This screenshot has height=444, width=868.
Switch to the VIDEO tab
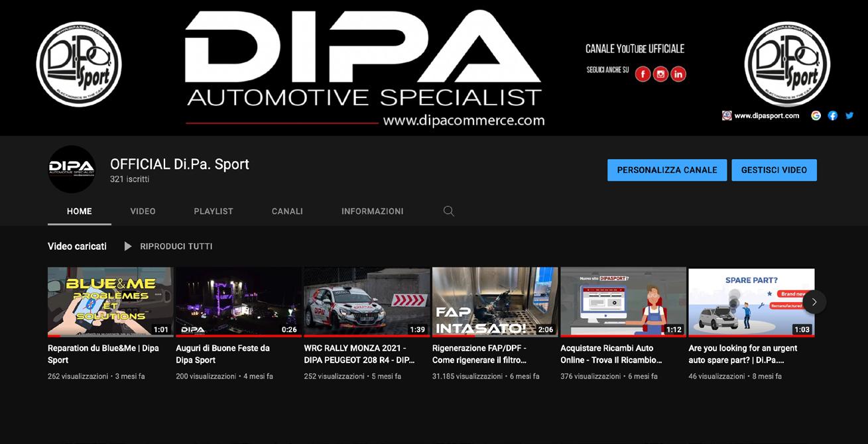[143, 211]
